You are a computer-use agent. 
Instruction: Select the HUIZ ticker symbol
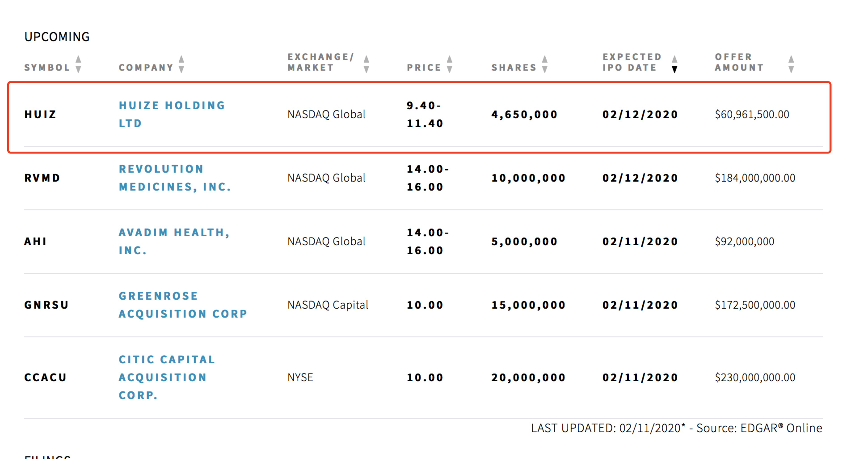(x=40, y=115)
